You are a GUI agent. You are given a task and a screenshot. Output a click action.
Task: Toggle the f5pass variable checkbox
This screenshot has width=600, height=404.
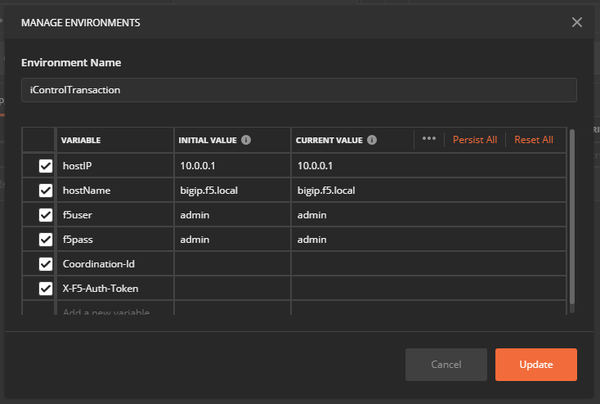coord(46,239)
